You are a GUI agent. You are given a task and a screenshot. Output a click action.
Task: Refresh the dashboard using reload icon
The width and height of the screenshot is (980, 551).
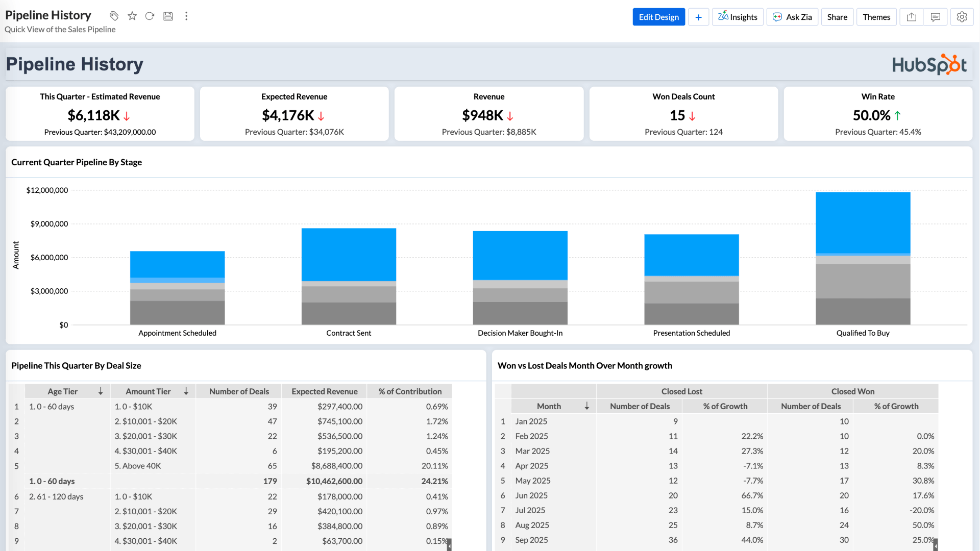click(x=150, y=16)
